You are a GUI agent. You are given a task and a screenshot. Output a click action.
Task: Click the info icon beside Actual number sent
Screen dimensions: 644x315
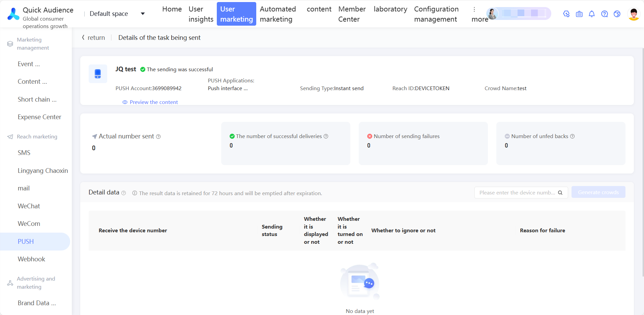(158, 136)
